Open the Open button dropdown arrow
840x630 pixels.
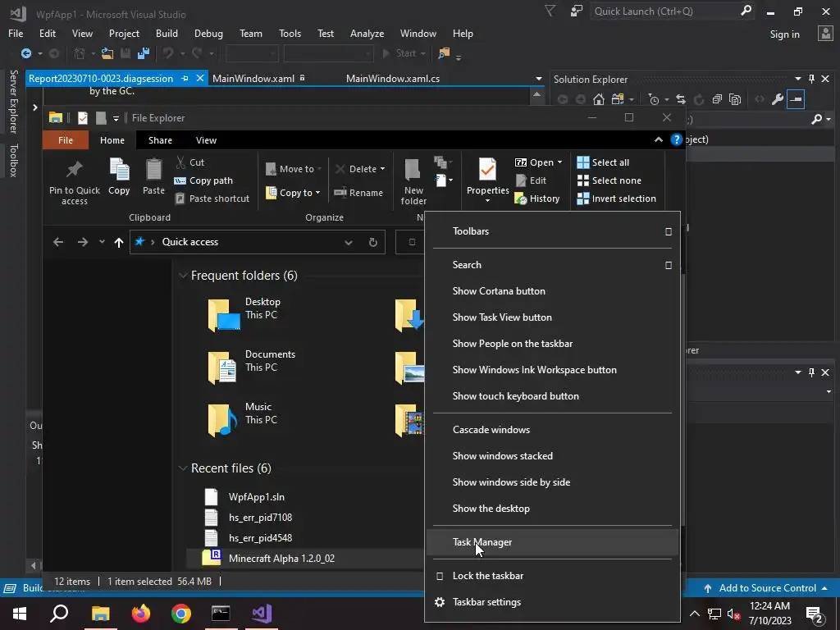tap(559, 162)
